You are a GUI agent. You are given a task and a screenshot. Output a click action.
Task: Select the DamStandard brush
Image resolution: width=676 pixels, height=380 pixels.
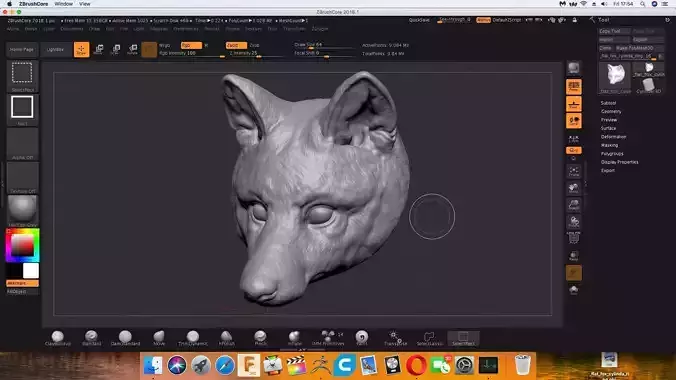(x=125, y=338)
